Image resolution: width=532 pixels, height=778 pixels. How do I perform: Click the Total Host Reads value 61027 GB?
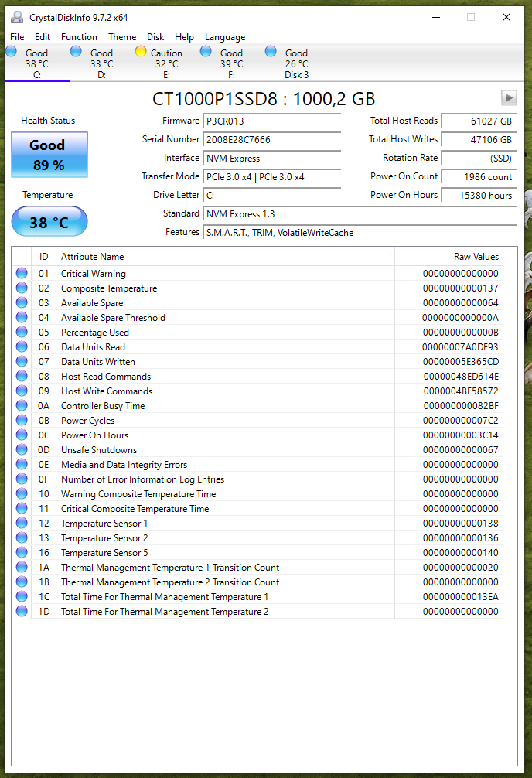pyautogui.click(x=479, y=121)
